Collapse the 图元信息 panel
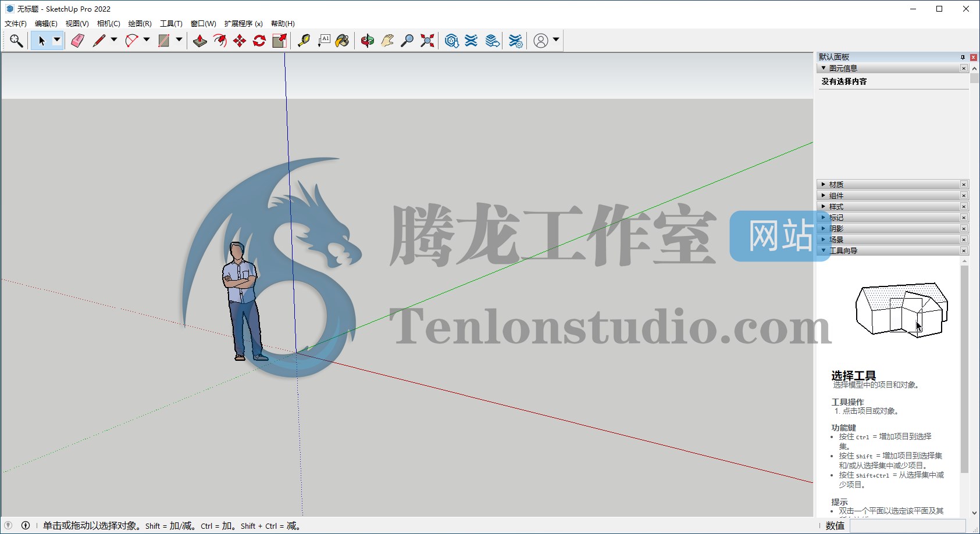The image size is (980, 534). (824, 68)
